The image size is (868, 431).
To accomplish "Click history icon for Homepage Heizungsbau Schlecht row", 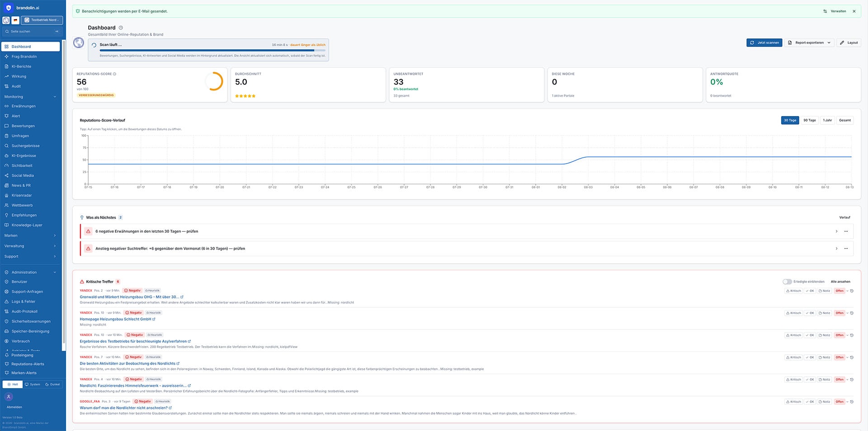I will tap(852, 313).
